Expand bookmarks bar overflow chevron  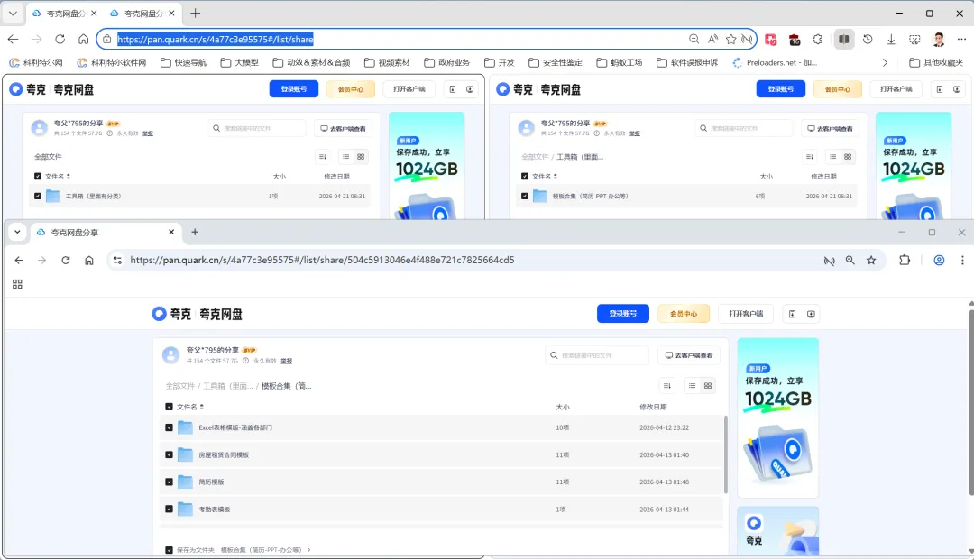pyautogui.click(x=886, y=63)
